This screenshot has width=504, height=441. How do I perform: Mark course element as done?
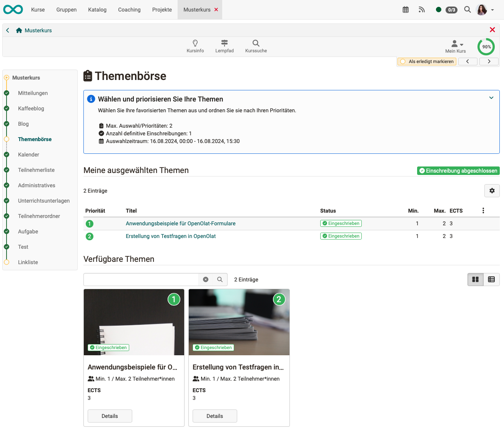coord(427,62)
